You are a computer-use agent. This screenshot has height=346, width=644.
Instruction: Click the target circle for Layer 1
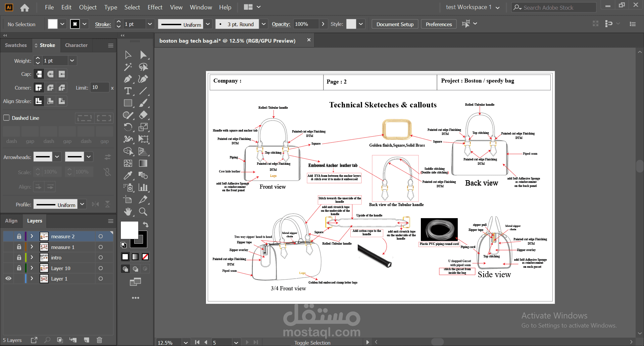pyautogui.click(x=100, y=279)
